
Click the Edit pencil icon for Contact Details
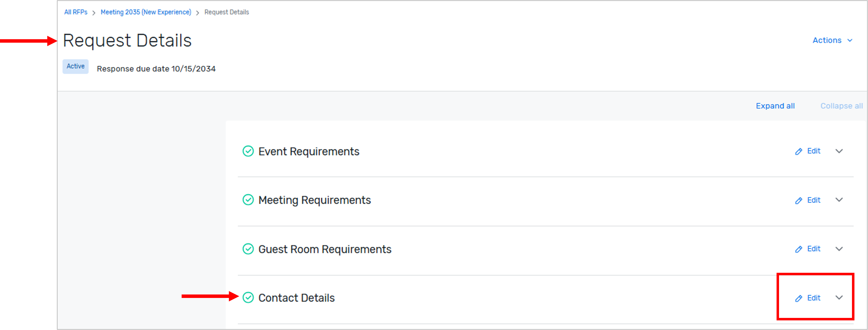(x=799, y=298)
